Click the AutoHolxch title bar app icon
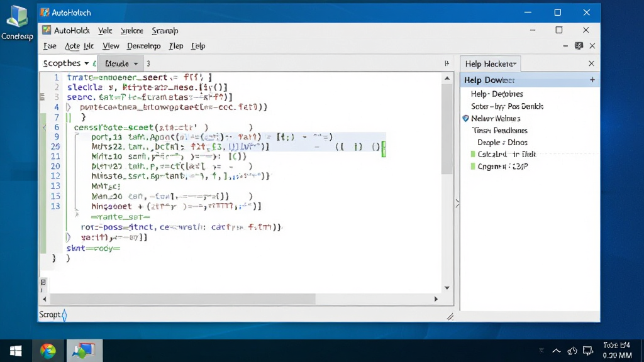This screenshot has height=362, width=644. pos(45,13)
